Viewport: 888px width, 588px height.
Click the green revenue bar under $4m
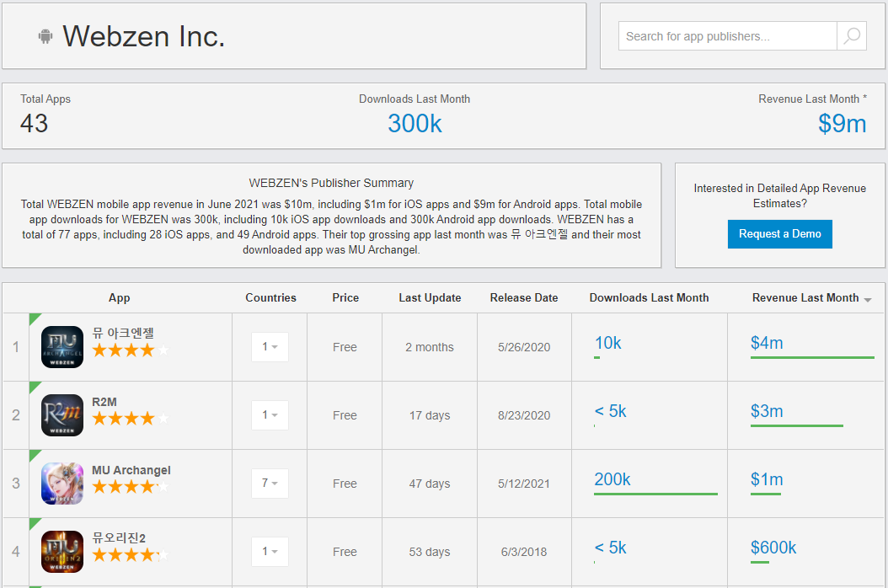812,357
